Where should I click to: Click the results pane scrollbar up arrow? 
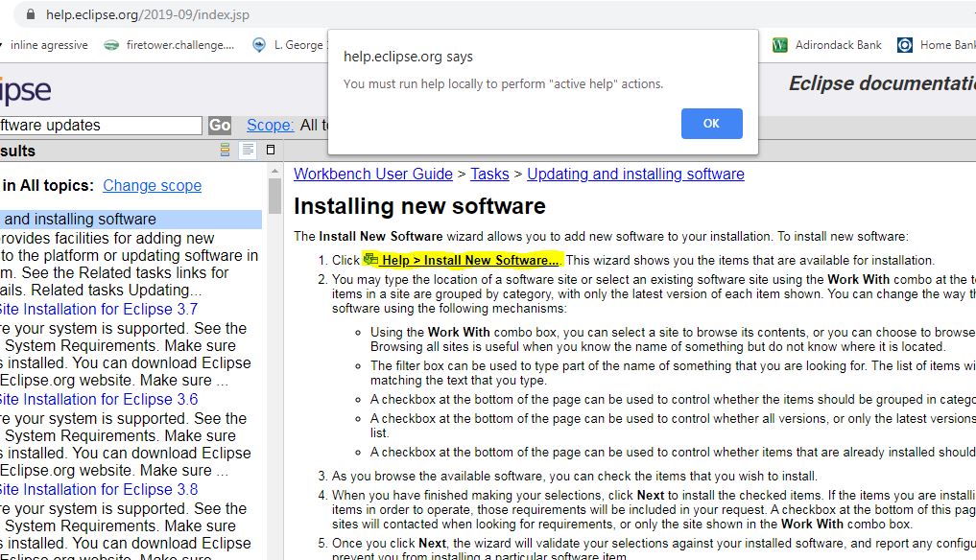[275, 171]
